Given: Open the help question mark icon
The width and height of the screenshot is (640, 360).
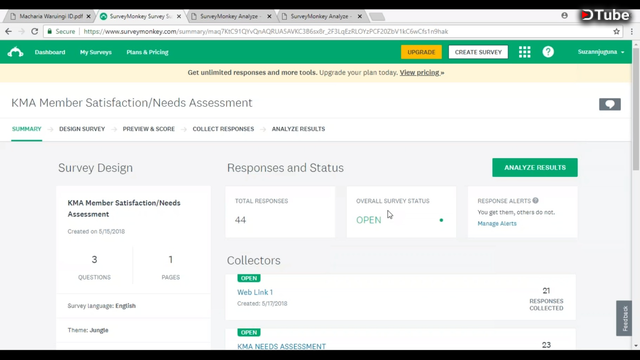Looking at the screenshot, I should 548,52.
